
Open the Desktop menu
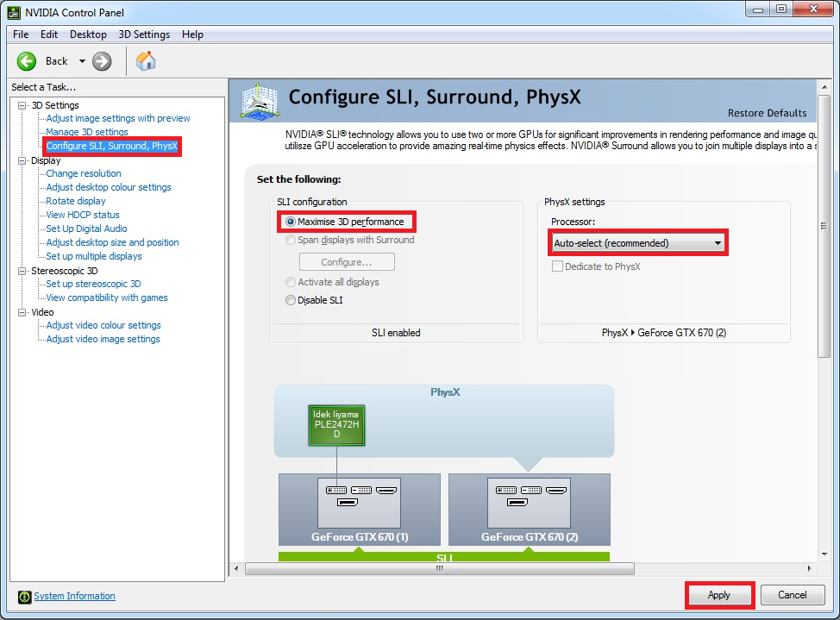(88, 34)
